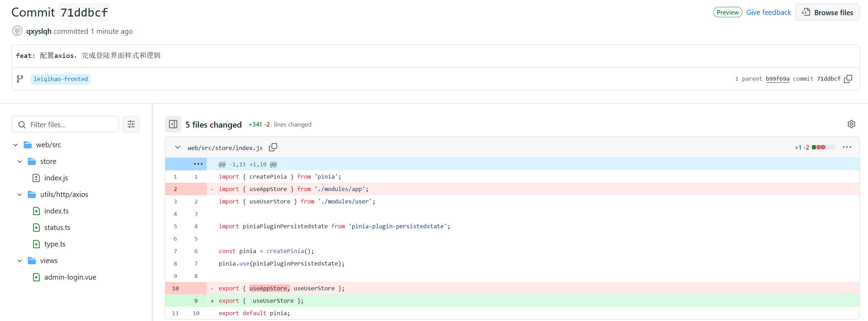Collapse the views folder

click(x=20, y=261)
